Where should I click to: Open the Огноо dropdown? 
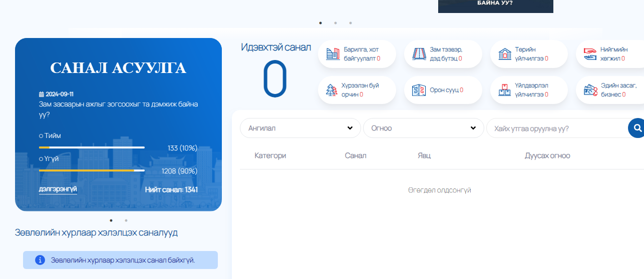point(424,128)
